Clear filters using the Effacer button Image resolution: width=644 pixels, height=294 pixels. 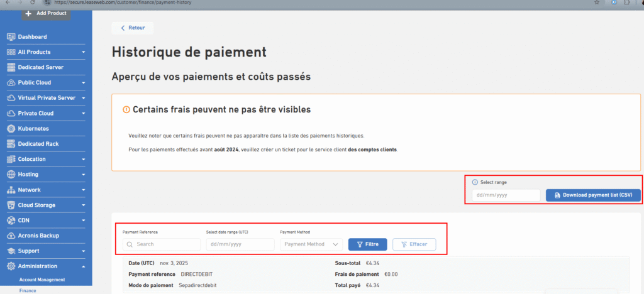point(414,244)
